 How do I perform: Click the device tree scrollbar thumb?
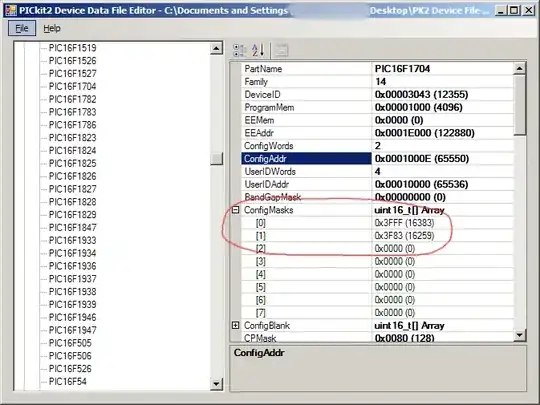pos(216,158)
